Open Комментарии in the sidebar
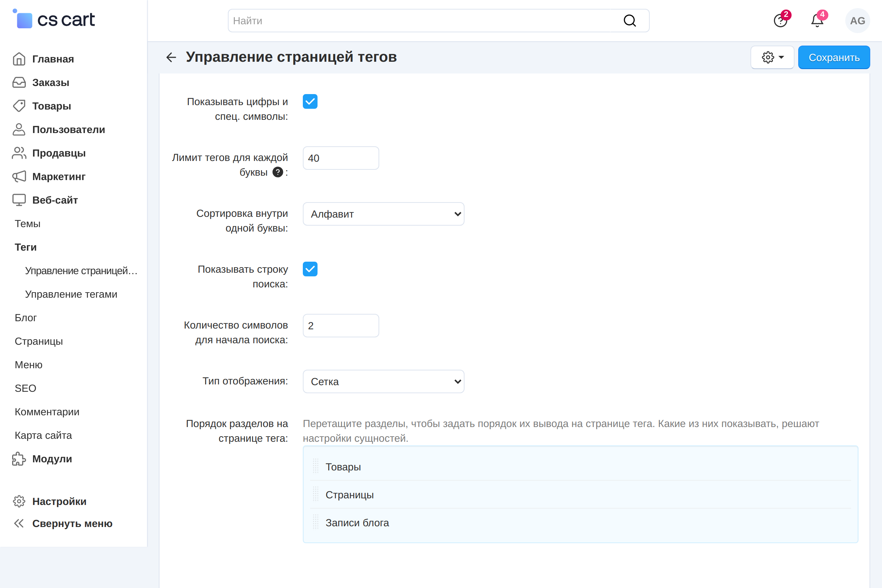Screen dimensions: 882x588 pos(47,412)
